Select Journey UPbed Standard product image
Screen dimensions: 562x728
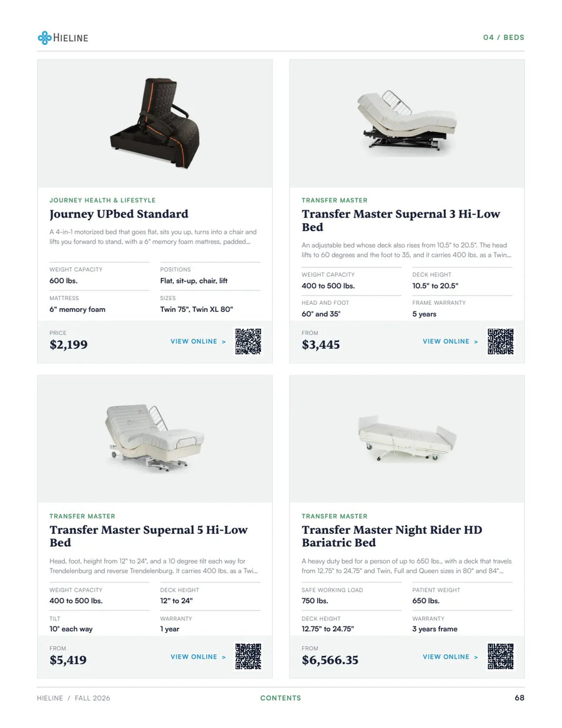155,124
